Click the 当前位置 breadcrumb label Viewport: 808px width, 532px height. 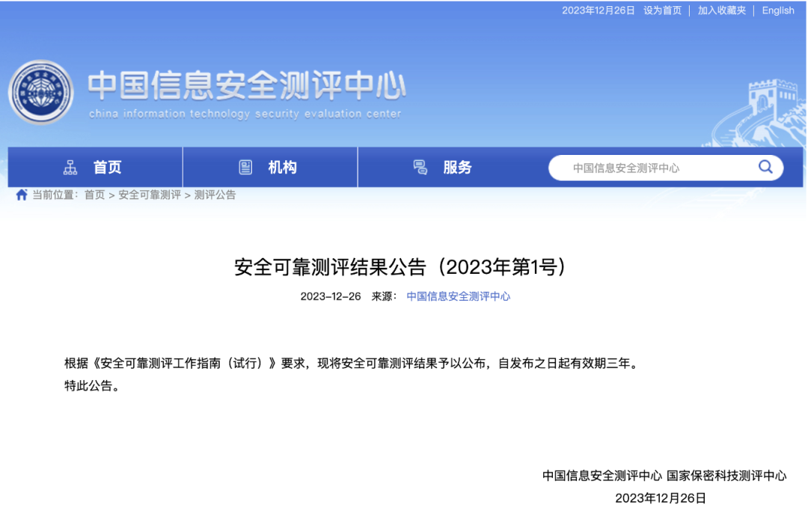click(x=55, y=195)
